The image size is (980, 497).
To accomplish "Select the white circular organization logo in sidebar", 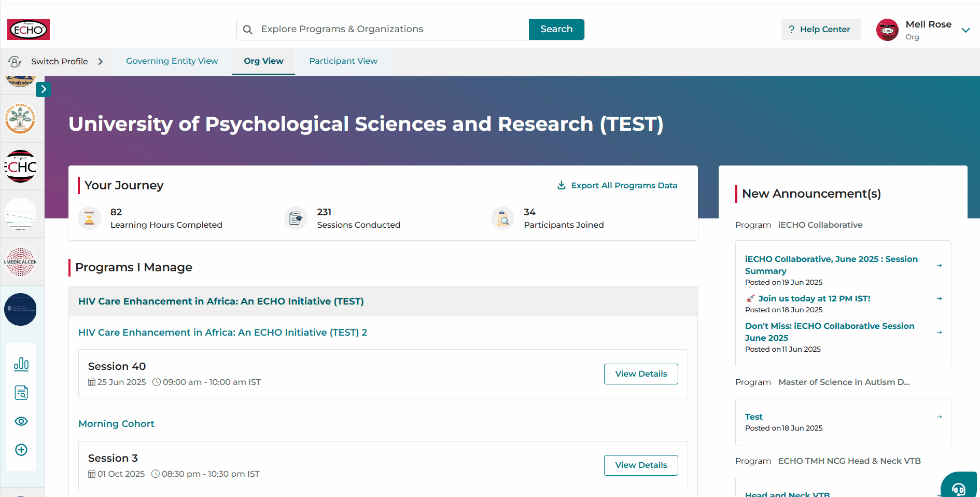I will pos(20,214).
